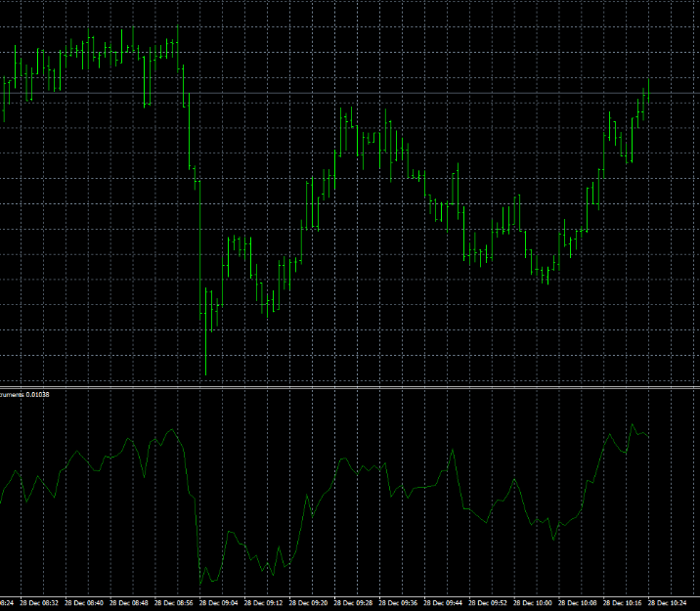Click the 28 Dec 10:00 time label
Screen dimensions: 700x611
point(532,602)
